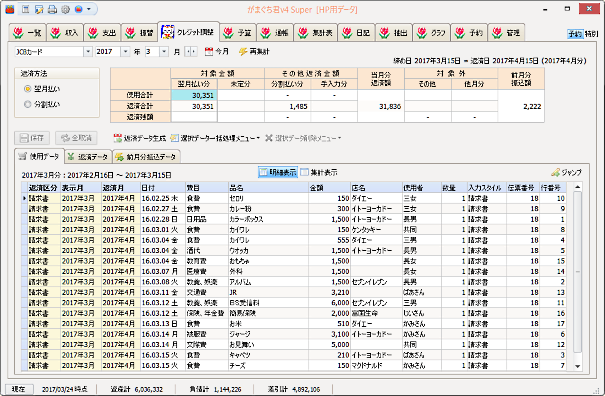Click the printer icon in quick toolbar
The height and width of the screenshot is (396, 605).
pyautogui.click(x=52, y=9)
